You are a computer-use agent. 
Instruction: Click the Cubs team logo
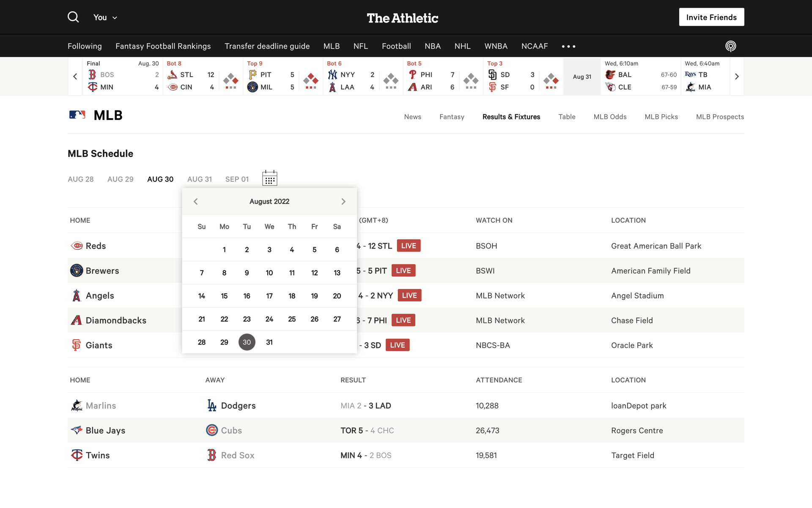(212, 430)
